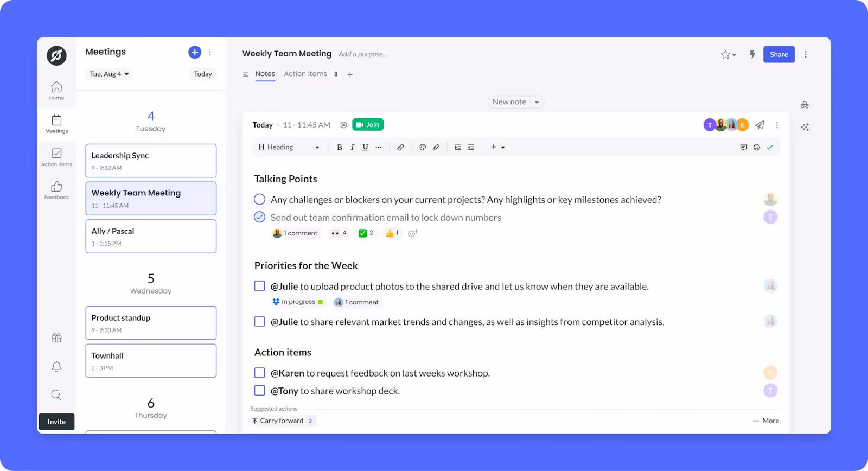Toggle underline formatting
The image size is (868, 471).
(365, 147)
